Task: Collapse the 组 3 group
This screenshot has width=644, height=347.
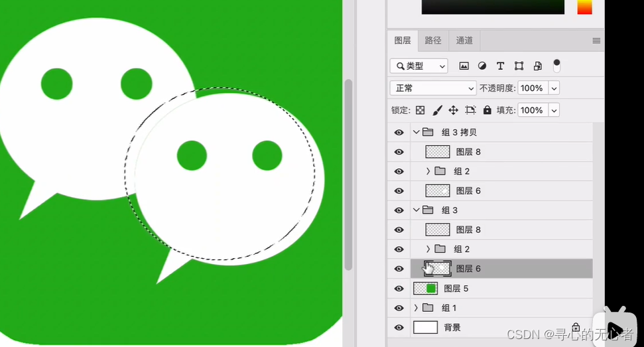Action: coord(416,210)
